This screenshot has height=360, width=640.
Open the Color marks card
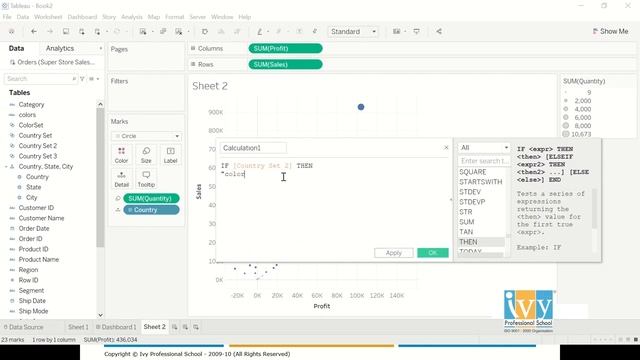[121, 156]
